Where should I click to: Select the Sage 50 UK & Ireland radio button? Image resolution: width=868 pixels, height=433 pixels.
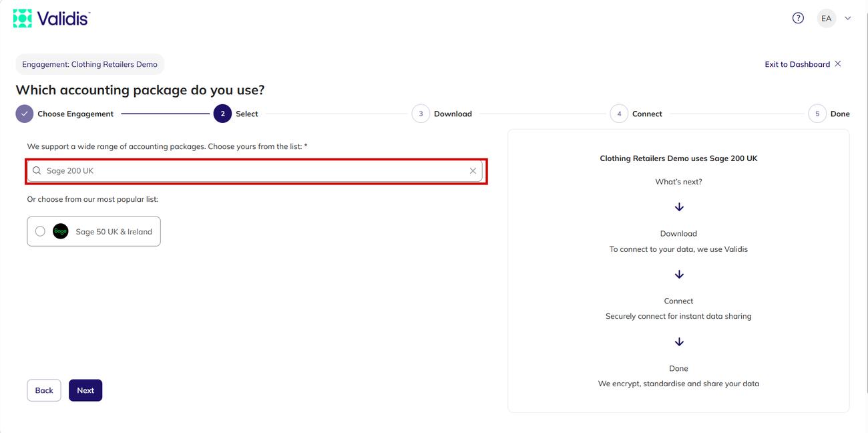tap(40, 231)
